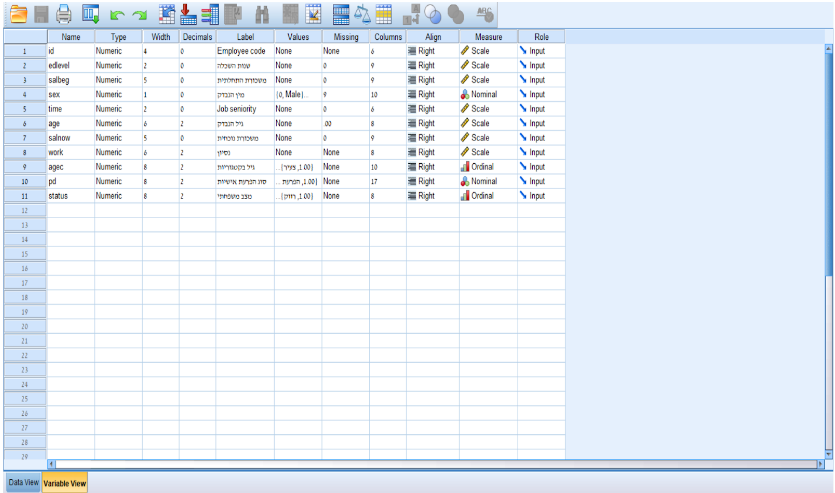Click the vertical scrollbar down arrow
This screenshot has height=493, width=835.
pos(828,454)
